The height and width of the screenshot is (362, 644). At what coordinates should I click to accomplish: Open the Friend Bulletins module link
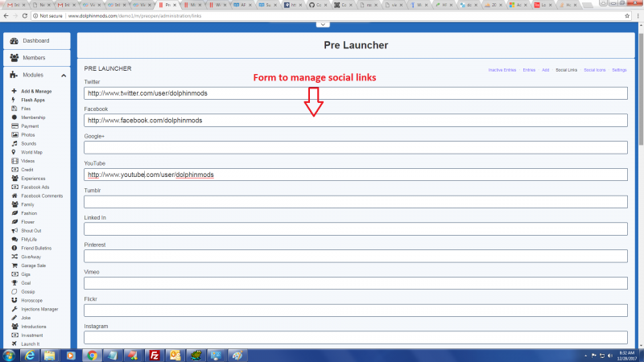36,249
